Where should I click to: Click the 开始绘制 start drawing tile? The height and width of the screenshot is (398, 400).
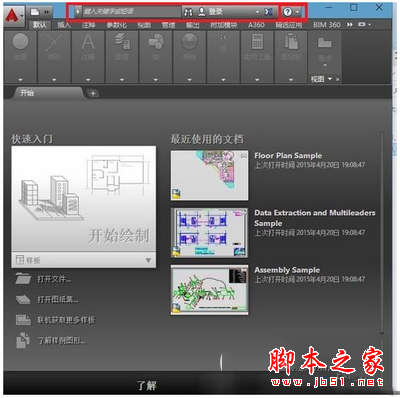pos(84,199)
